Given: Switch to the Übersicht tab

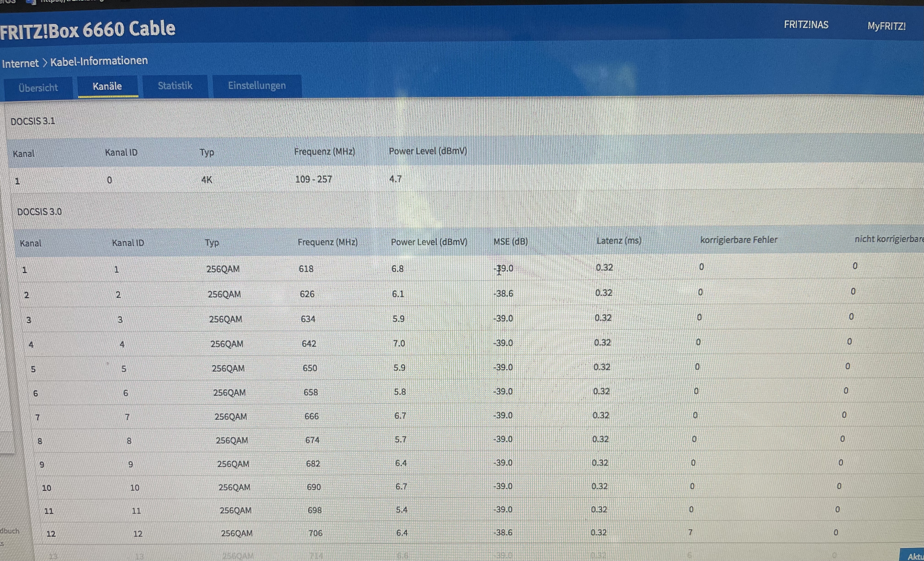Looking at the screenshot, I should (38, 88).
